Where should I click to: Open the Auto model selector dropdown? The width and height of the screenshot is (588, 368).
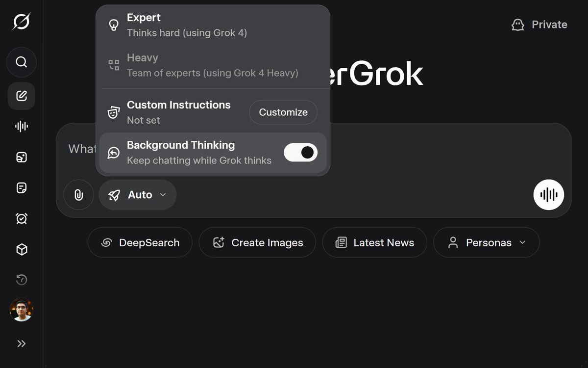click(138, 195)
